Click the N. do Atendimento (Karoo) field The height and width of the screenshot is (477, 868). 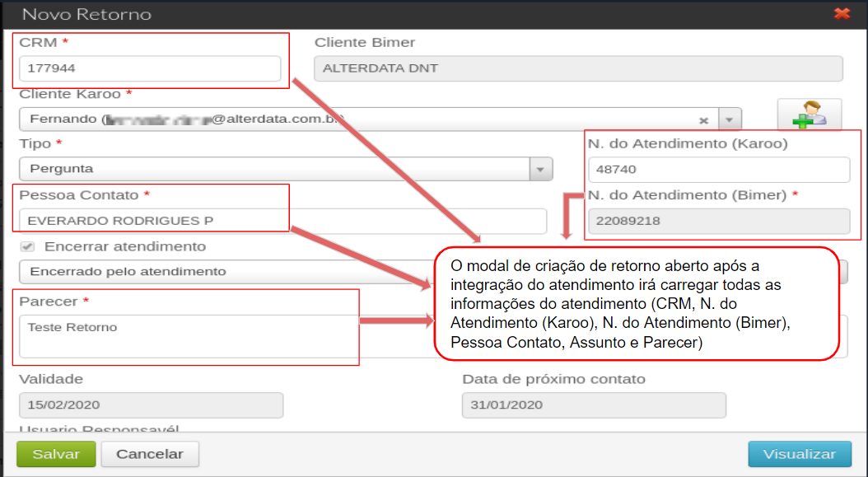pos(719,170)
